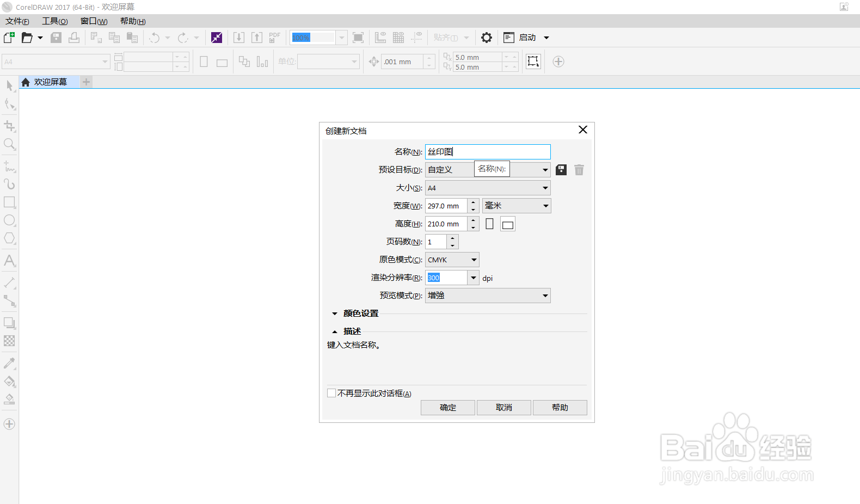Click the Full-screen preview icon
The width and height of the screenshot is (860, 504).
tap(358, 38)
